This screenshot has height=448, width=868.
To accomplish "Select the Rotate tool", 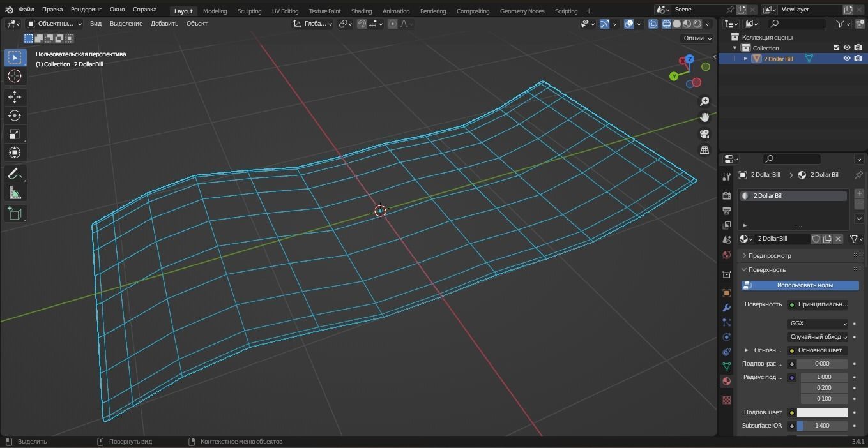I will [x=14, y=116].
